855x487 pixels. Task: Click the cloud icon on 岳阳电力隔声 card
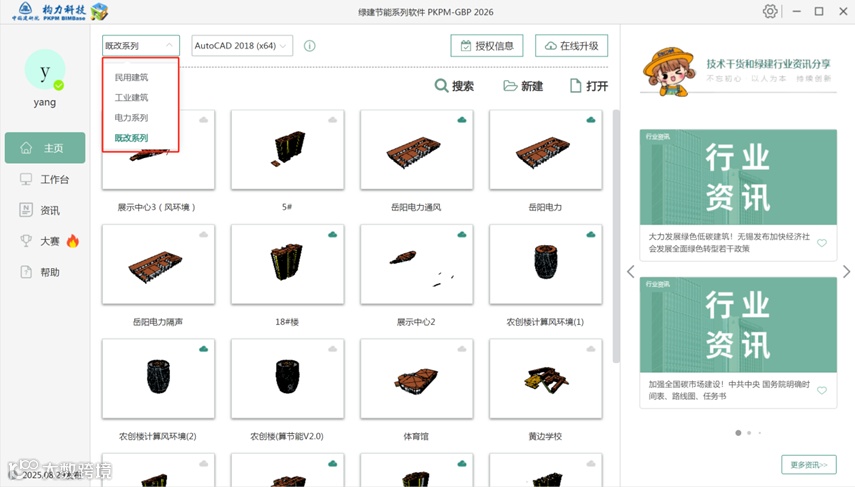point(203,234)
